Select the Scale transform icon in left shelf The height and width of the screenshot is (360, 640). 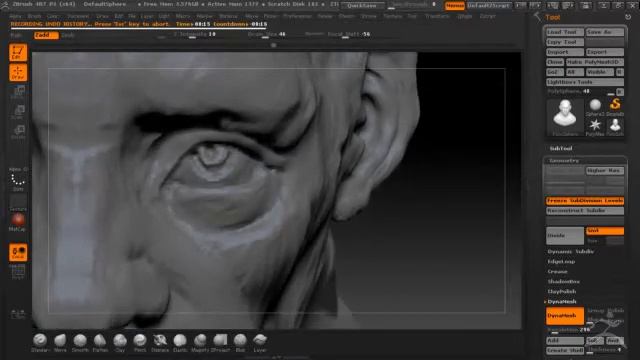tap(18, 112)
